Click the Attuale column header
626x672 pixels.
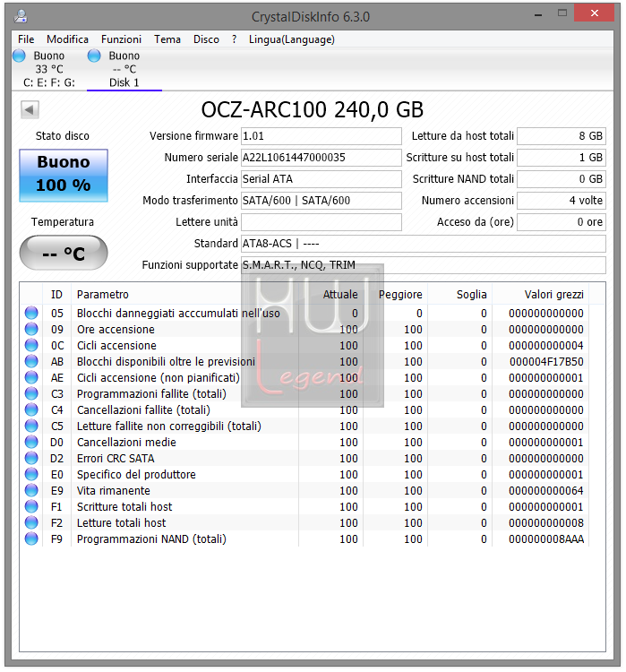pyautogui.click(x=330, y=295)
